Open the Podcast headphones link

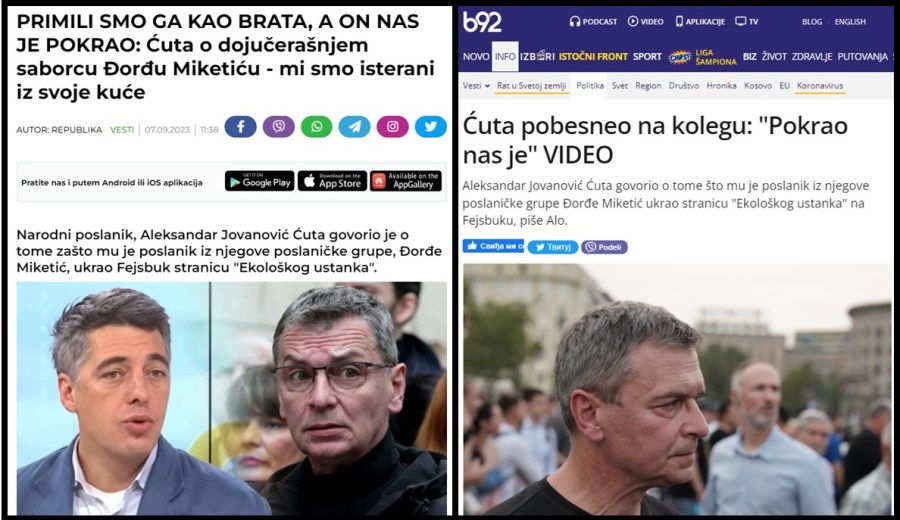[x=593, y=22]
